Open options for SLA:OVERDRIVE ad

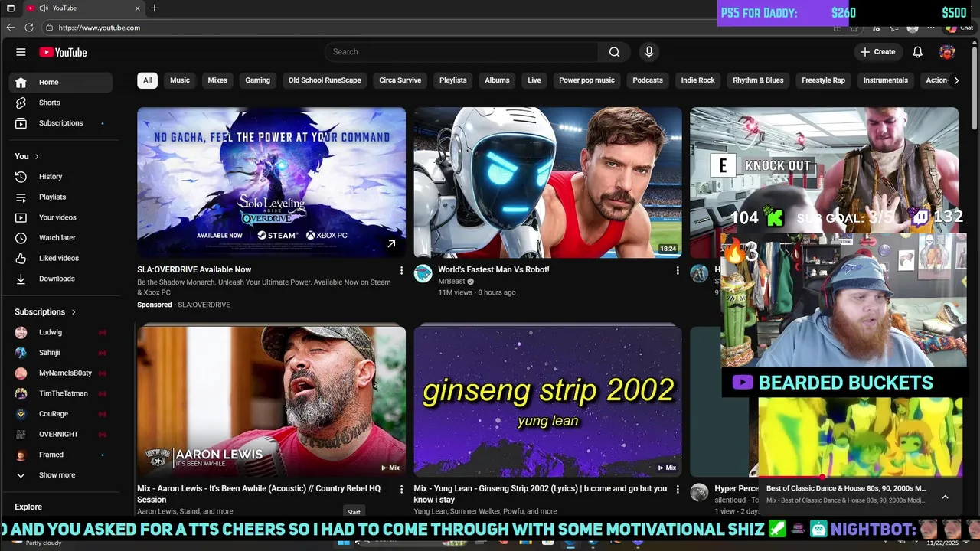[401, 270]
